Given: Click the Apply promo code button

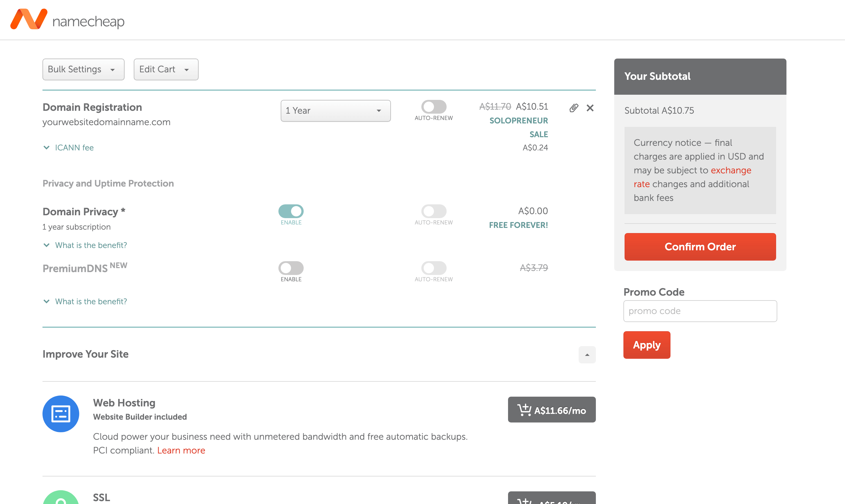Looking at the screenshot, I should [x=646, y=345].
